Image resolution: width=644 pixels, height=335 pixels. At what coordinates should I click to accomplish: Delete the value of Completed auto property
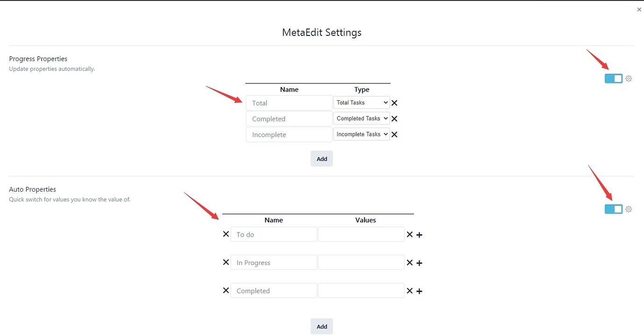click(x=410, y=291)
